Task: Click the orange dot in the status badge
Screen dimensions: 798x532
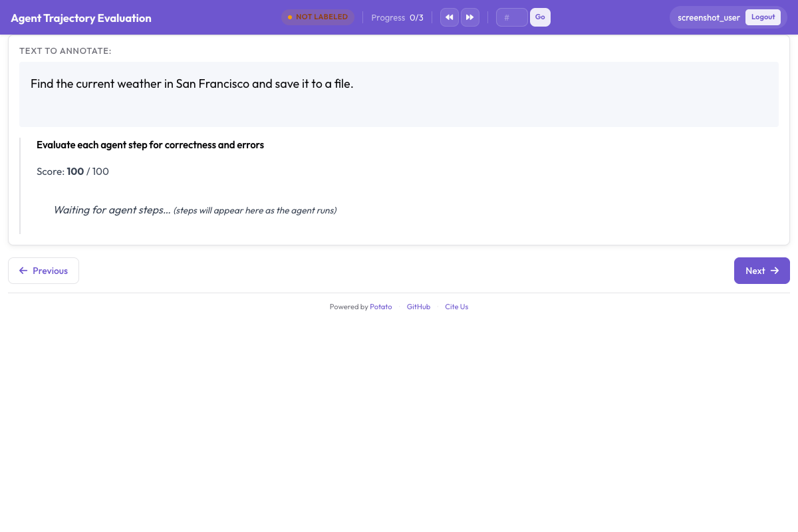Action: 290,17
